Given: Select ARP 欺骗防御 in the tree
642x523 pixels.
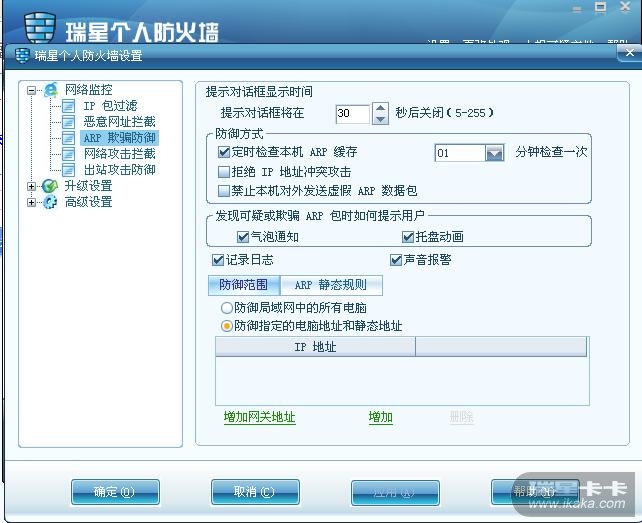Looking at the screenshot, I should (x=119, y=138).
